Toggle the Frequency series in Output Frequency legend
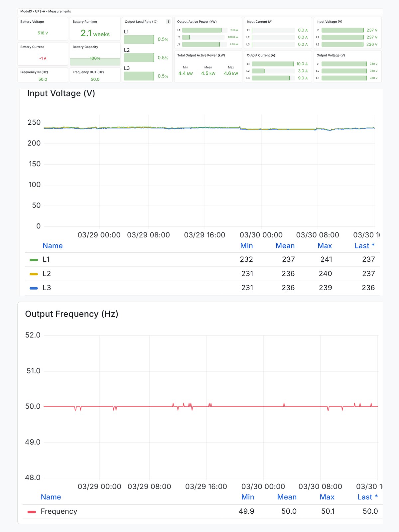The image size is (399, 532). pos(59,511)
